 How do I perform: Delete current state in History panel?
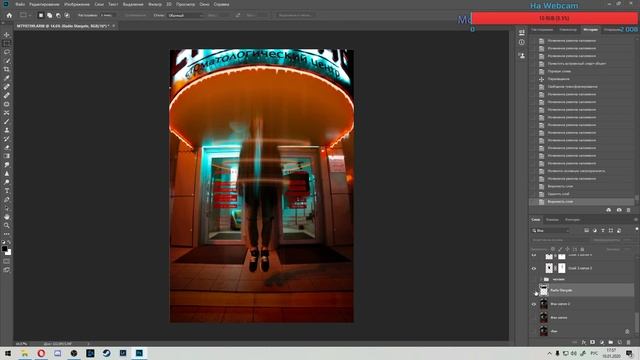pyautogui.click(x=629, y=210)
